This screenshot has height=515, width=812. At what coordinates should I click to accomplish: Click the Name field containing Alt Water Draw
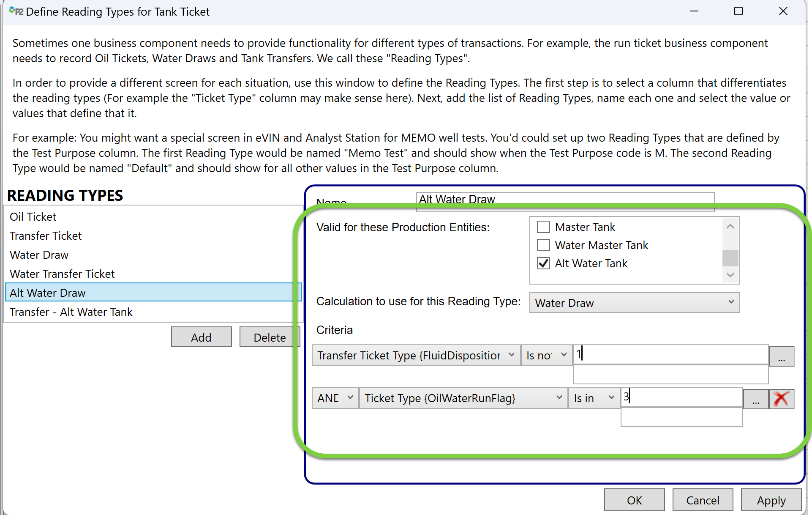click(x=564, y=199)
